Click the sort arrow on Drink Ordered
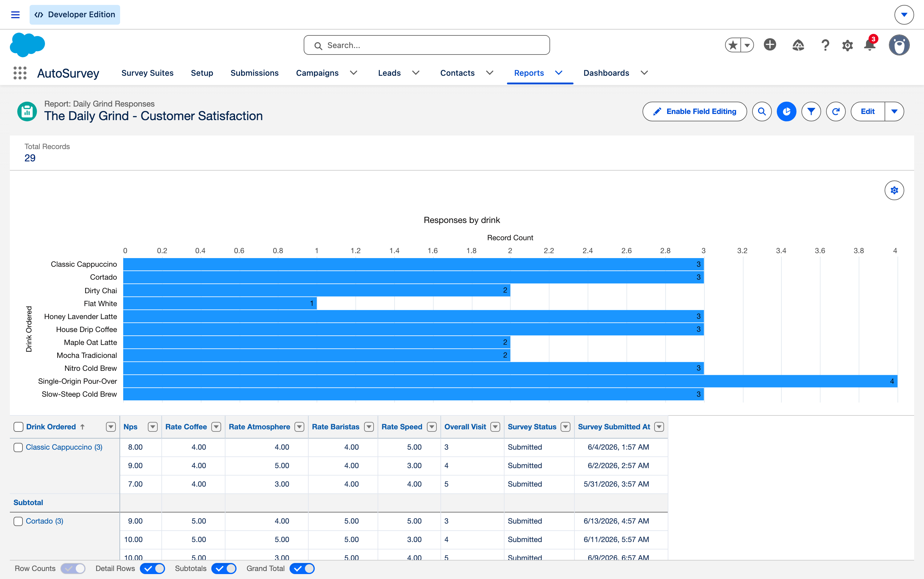924x579 pixels. click(82, 427)
